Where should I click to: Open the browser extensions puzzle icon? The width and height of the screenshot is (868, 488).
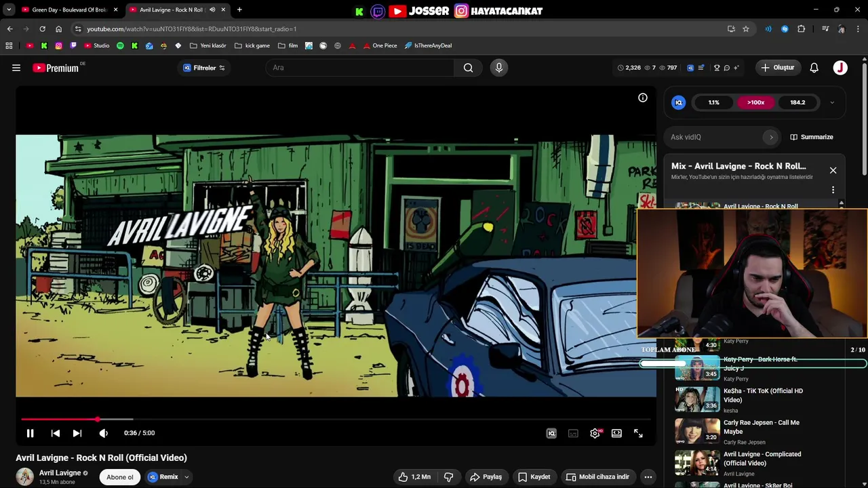click(x=801, y=29)
